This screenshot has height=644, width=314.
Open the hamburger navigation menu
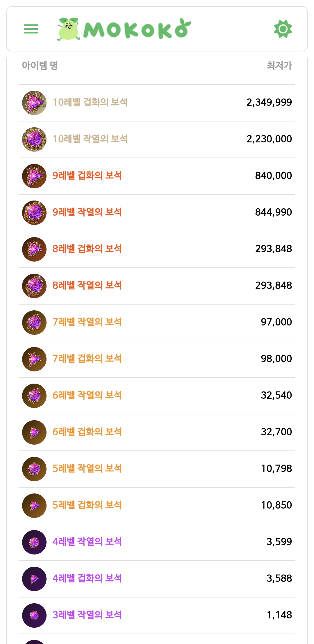[x=31, y=29]
